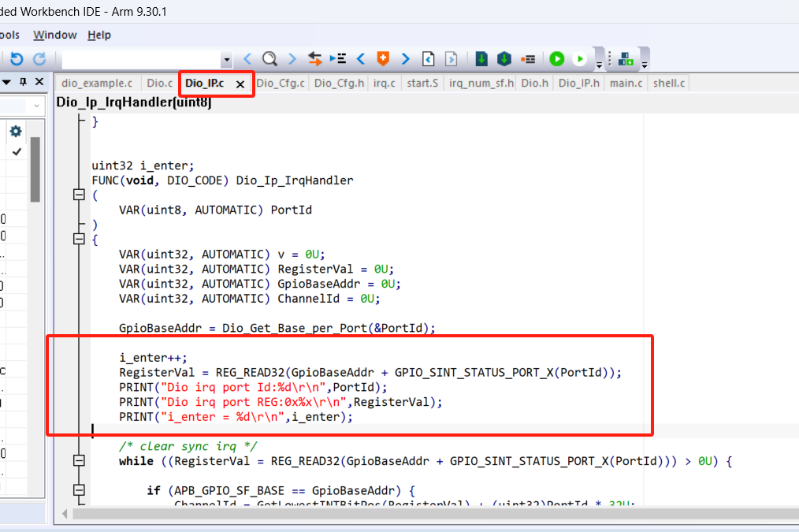The image size is (799, 532).
Task: Open the Window menu
Action: [55, 35]
